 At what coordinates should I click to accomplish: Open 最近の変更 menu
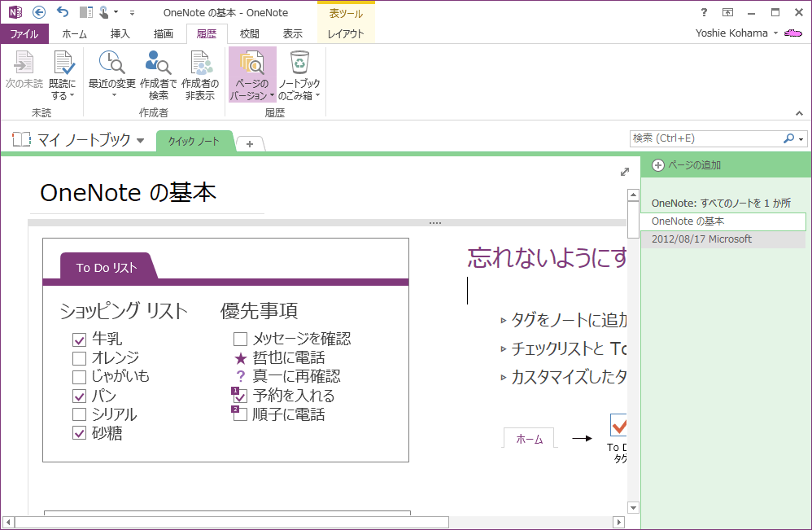[111, 76]
